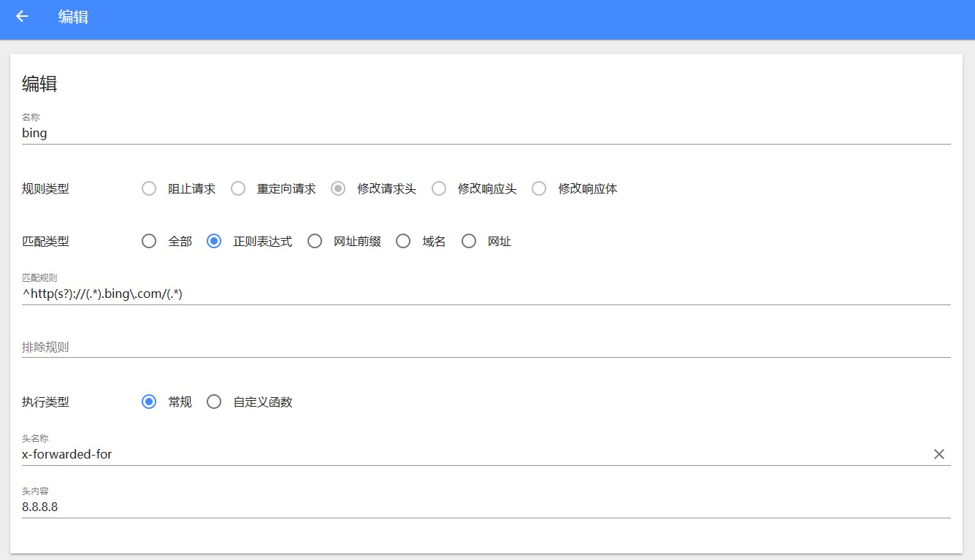
Task: Switch execution type to 自定义函数
Action: point(214,402)
